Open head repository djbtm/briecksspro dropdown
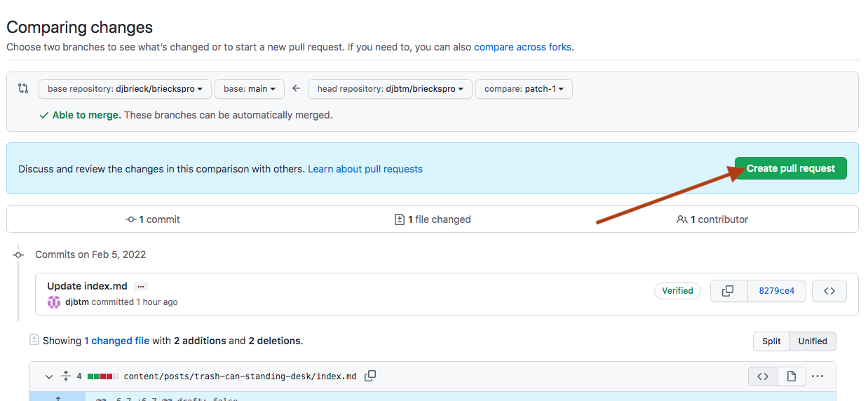The image size is (868, 401). tap(390, 89)
